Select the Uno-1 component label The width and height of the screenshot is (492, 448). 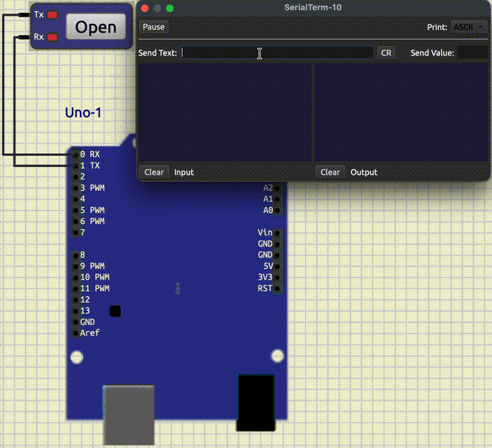tap(83, 113)
